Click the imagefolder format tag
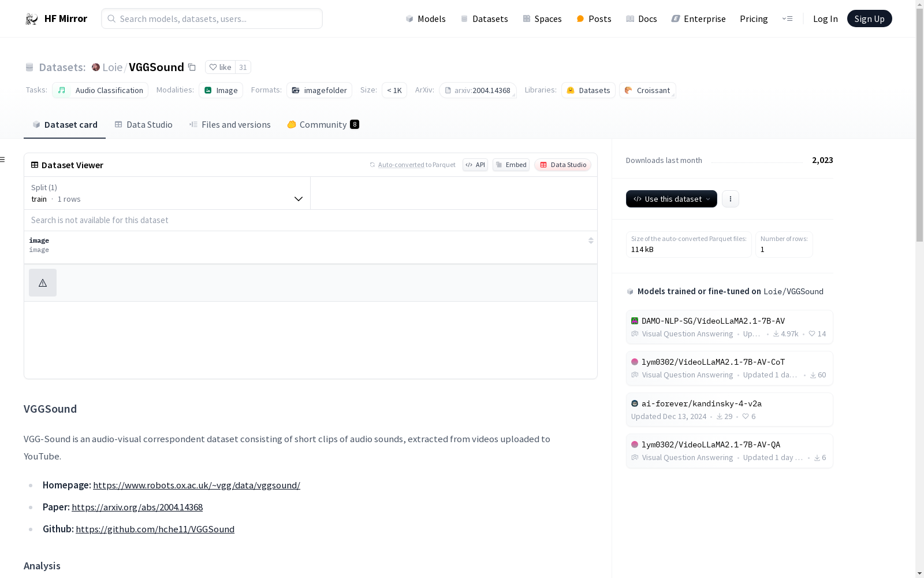The height and width of the screenshot is (578, 924). 319,90
